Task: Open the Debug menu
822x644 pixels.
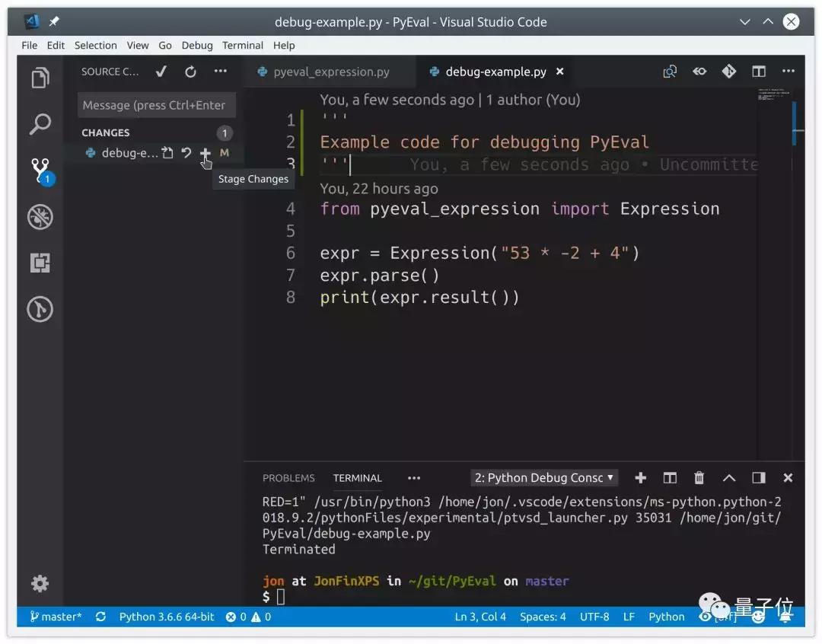Action: pos(196,45)
